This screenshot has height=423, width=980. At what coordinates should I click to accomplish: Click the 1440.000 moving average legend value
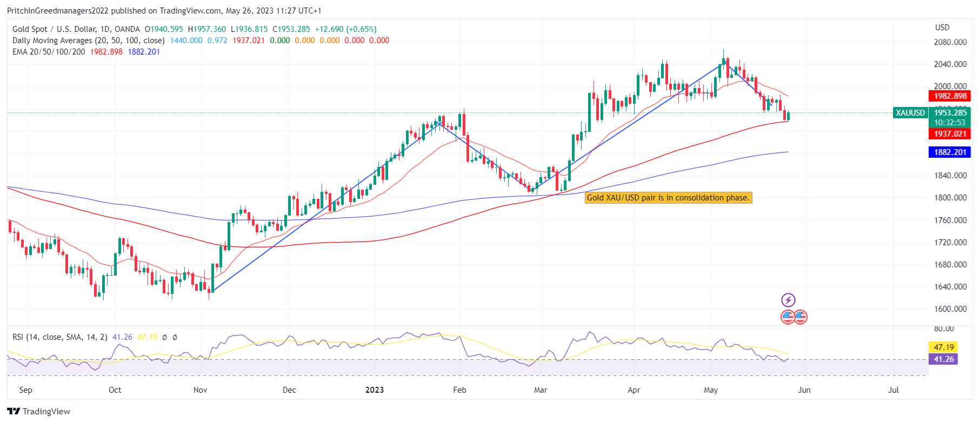tap(186, 41)
